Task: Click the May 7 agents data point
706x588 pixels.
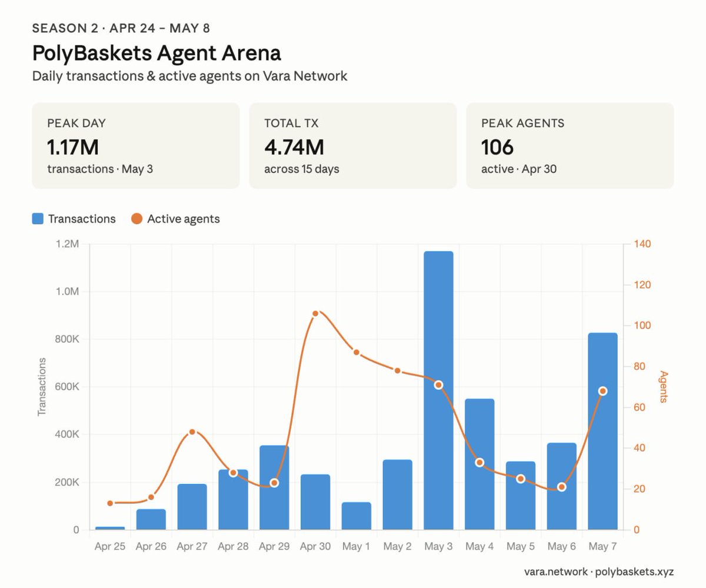Action: (x=602, y=391)
